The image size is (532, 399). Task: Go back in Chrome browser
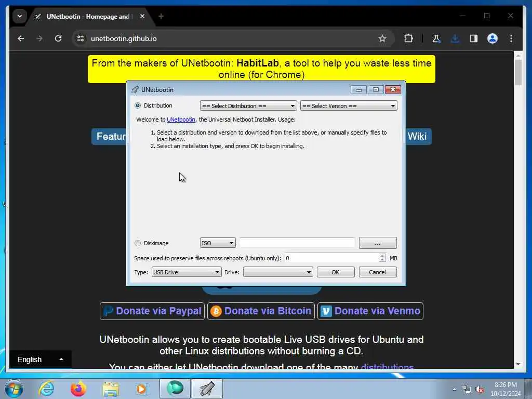pyautogui.click(x=21, y=38)
